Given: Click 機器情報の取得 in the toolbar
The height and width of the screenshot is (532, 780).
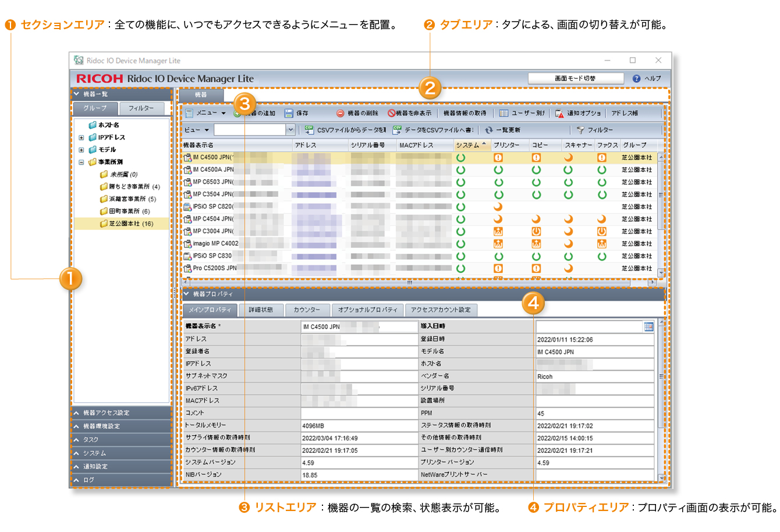Looking at the screenshot, I should coord(465,114).
